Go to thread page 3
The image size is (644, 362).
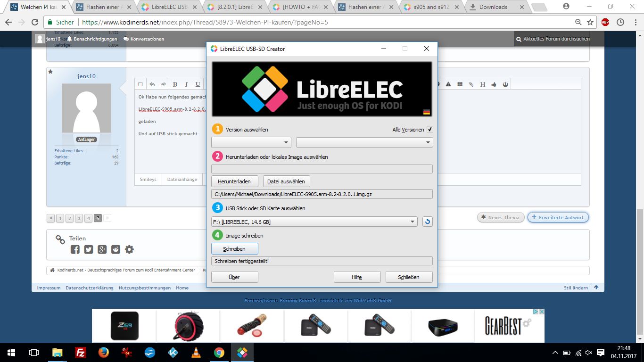(x=79, y=218)
